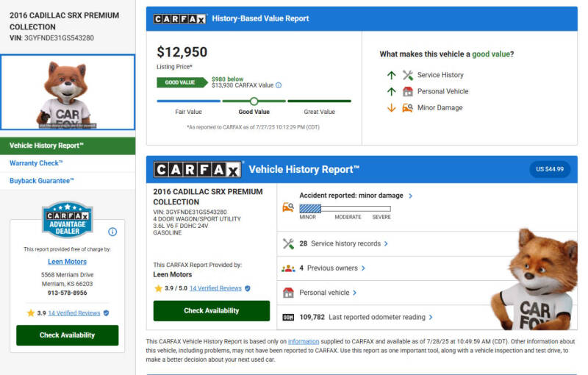Click the previous owners people icon
588x375 pixels.
pos(288,268)
